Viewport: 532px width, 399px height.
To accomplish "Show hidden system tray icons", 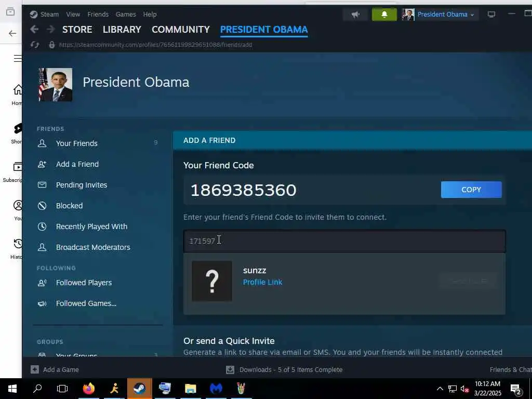I will point(440,389).
